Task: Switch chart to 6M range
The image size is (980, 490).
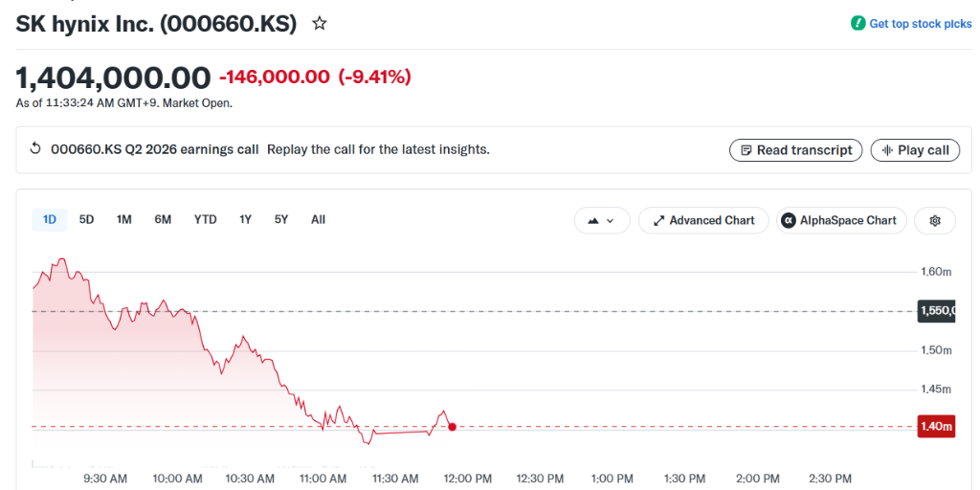Action: 163,220
